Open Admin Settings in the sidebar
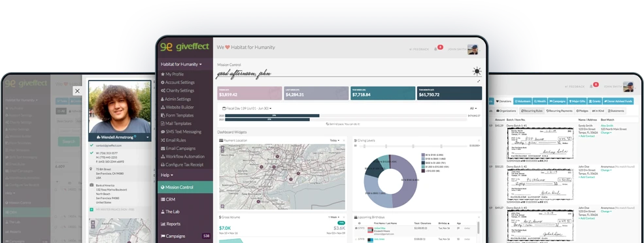 pyautogui.click(x=176, y=99)
